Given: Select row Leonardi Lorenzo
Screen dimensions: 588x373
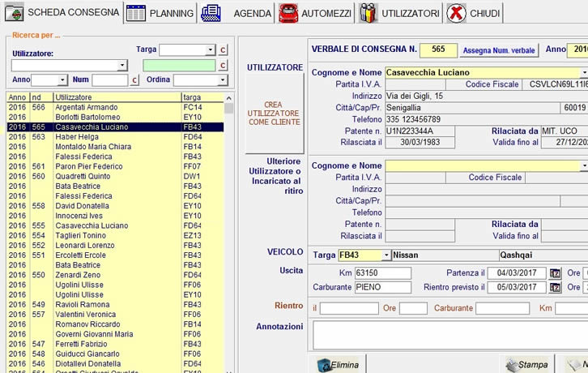Looking at the screenshot, I should (x=115, y=245).
